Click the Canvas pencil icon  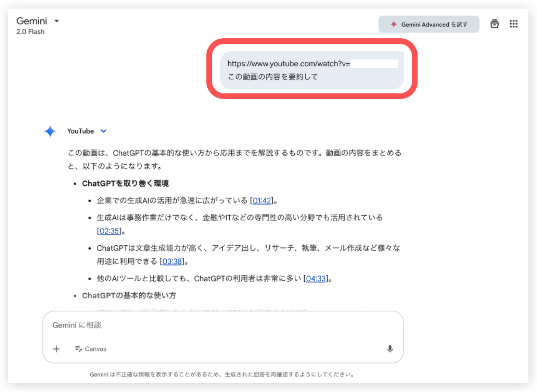tap(78, 349)
